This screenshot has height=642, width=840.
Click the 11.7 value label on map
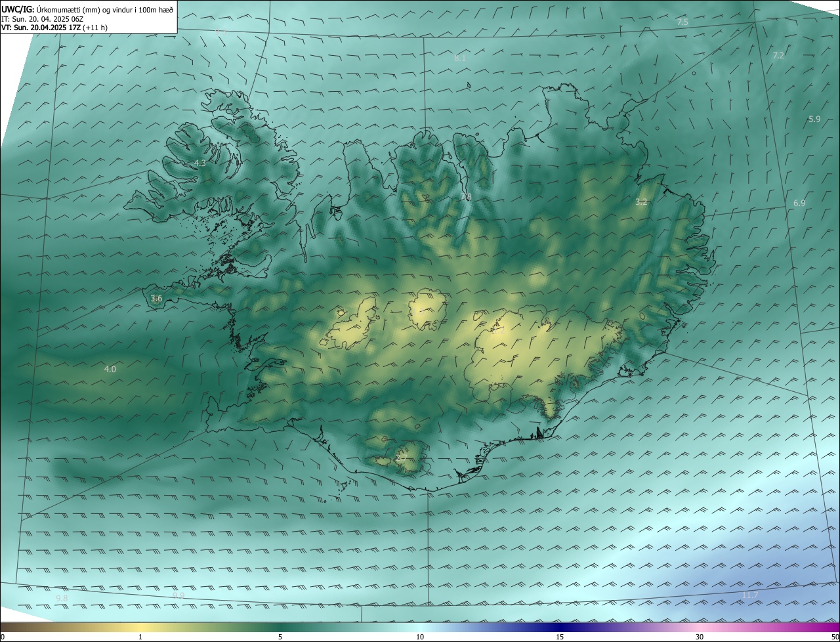tap(750, 595)
